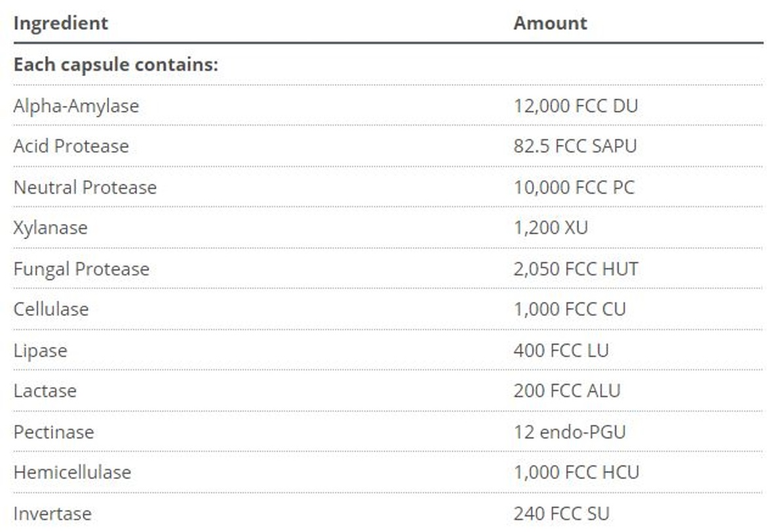Click the 10,000 FCC PC amount
Viewport: 767px width, 532px height.
pyautogui.click(x=574, y=187)
